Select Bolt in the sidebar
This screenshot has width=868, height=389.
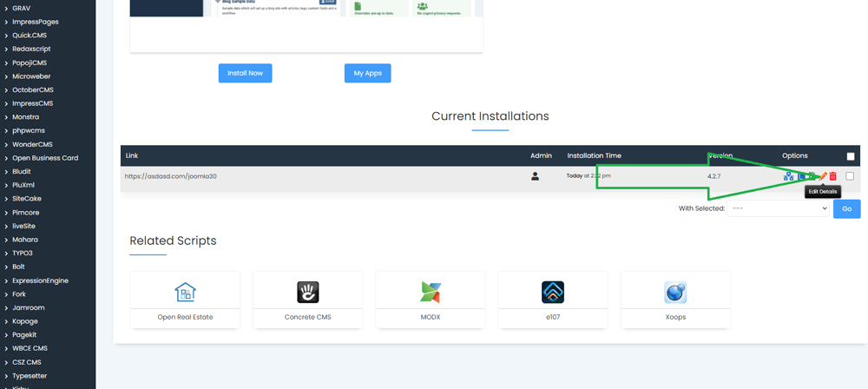click(x=19, y=267)
